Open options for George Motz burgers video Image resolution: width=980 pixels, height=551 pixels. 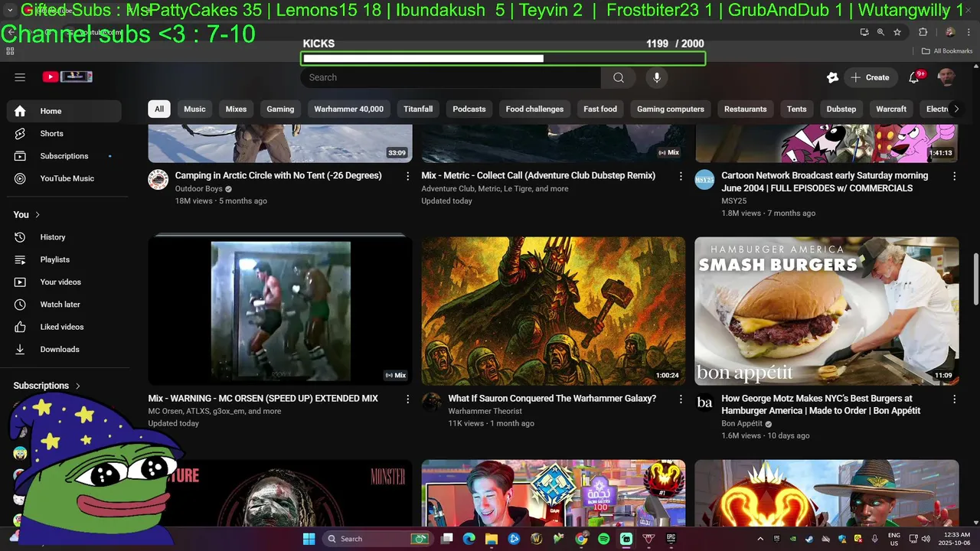(954, 399)
